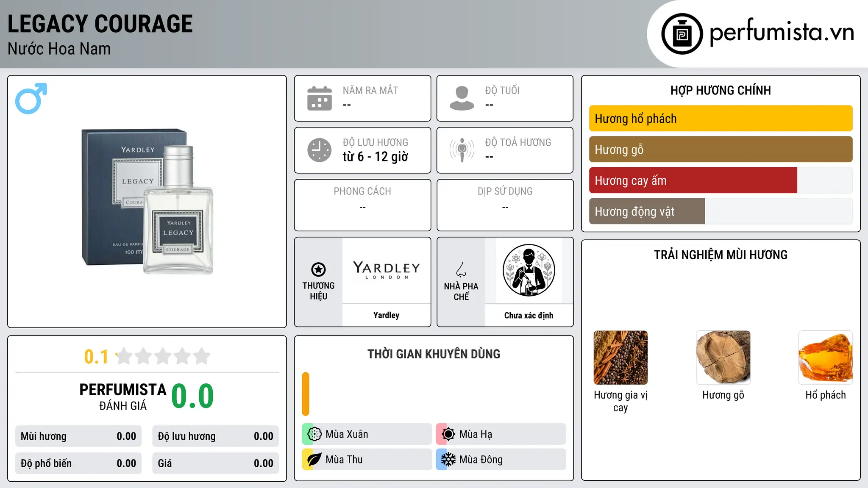The image size is (868, 488).
Task: Click the autumn leaf icon
Action: pos(314,459)
